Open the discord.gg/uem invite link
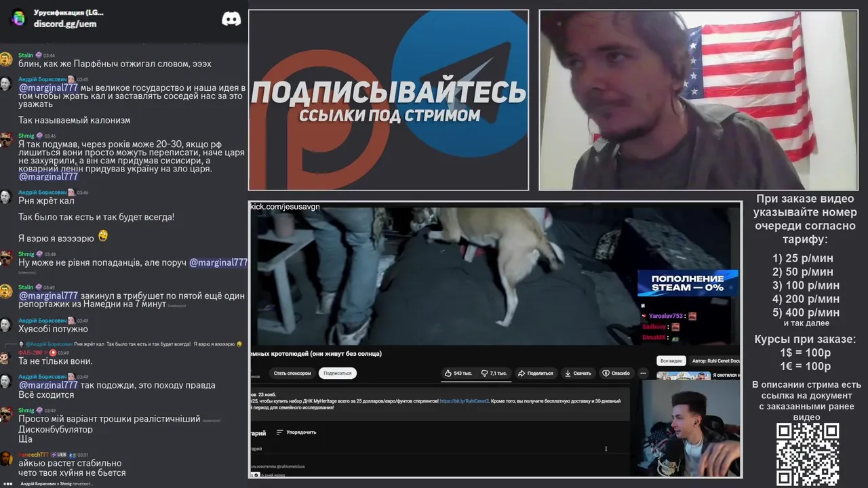 coord(65,24)
